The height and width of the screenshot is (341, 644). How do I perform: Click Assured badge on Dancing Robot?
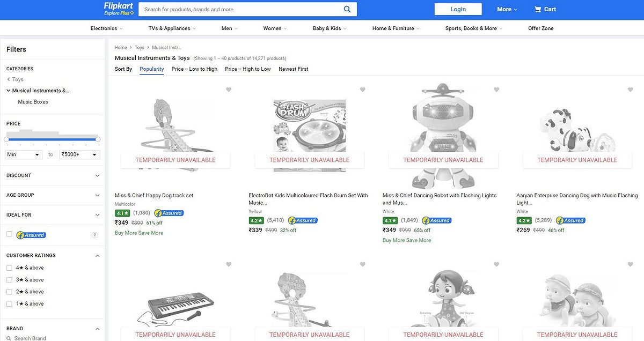[437, 220]
